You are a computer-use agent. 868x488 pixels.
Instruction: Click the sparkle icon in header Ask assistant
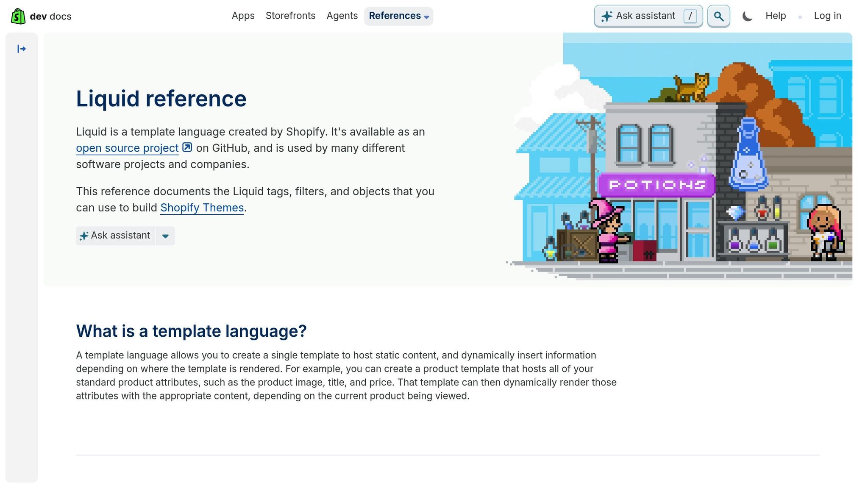pyautogui.click(x=606, y=16)
